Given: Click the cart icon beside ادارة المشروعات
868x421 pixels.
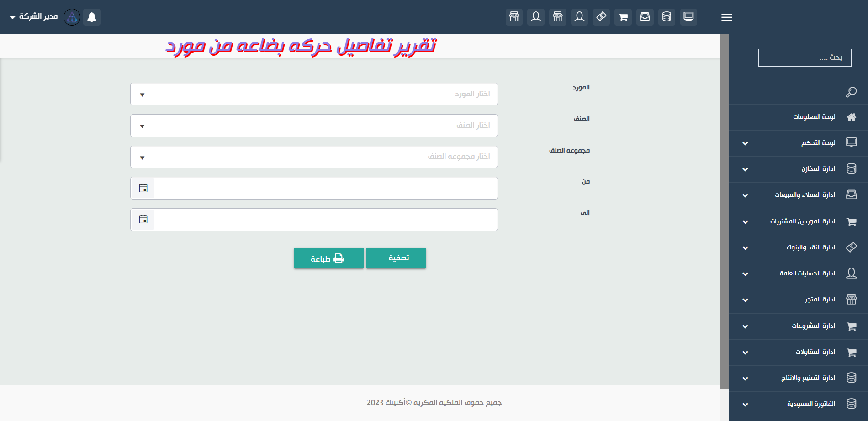Looking at the screenshot, I should click(851, 326).
